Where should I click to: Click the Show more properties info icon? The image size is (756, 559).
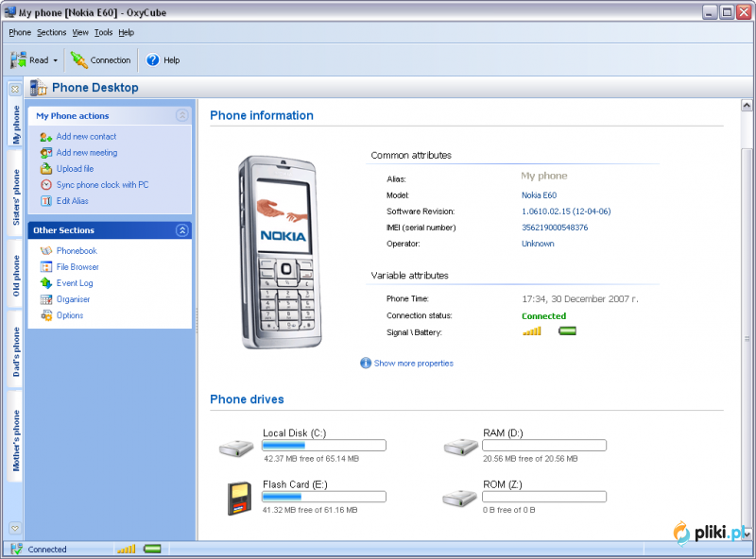366,363
